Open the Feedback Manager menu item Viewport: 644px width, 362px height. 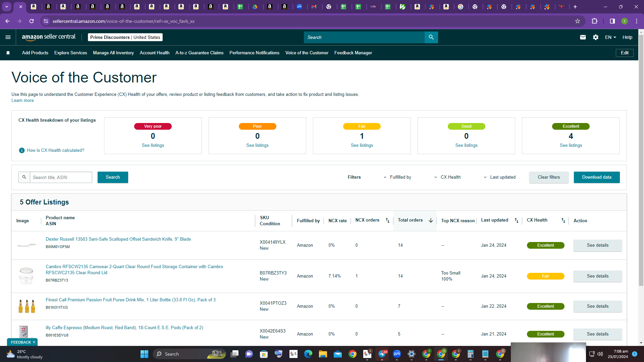click(x=353, y=53)
